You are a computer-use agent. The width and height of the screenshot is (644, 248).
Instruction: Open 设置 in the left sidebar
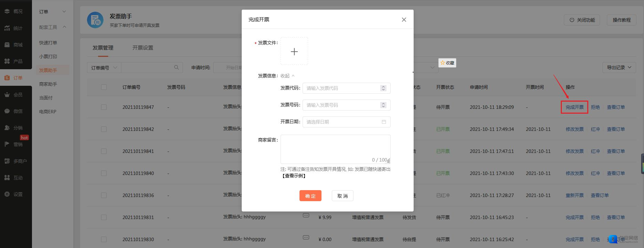click(x=16, y=194)
